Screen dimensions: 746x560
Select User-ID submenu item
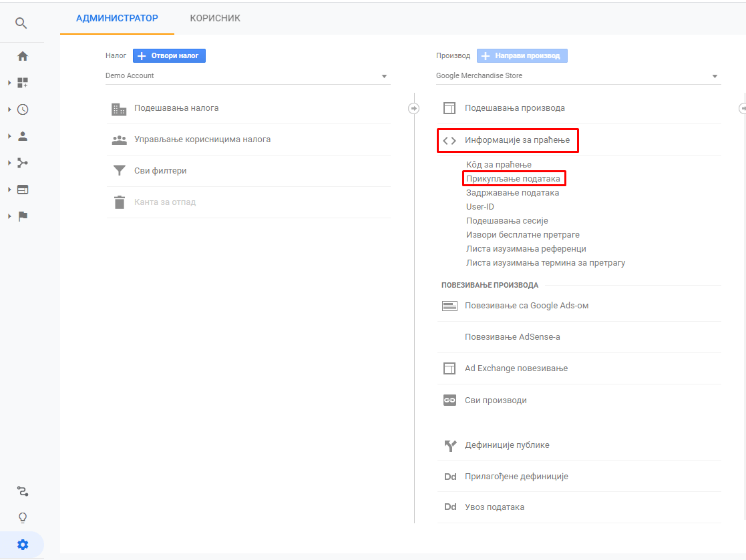(x=480, y=207)
